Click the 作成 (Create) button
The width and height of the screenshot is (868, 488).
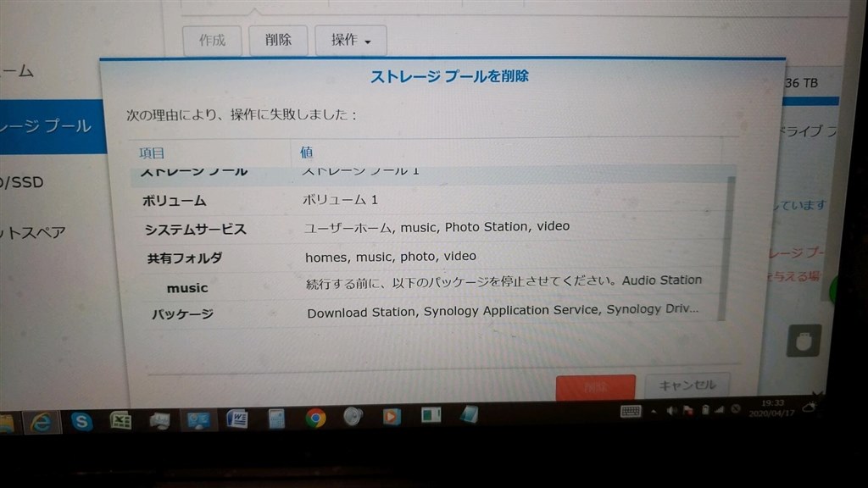212,41
